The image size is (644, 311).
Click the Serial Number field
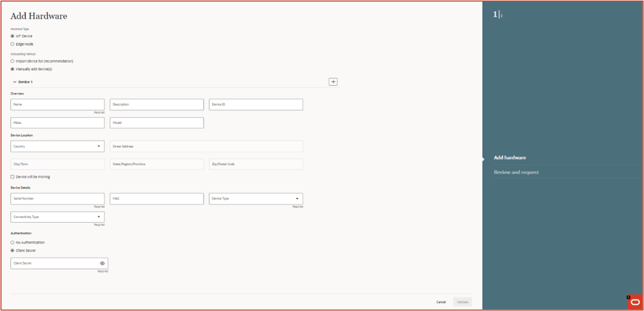(x=57, y=198)
